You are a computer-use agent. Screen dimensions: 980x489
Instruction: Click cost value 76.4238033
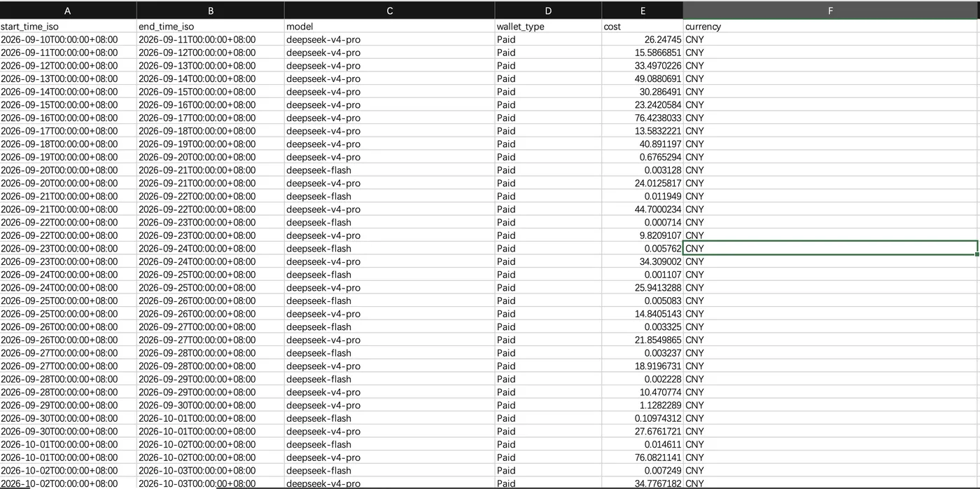pyautogui.click(x=643, y=118)
